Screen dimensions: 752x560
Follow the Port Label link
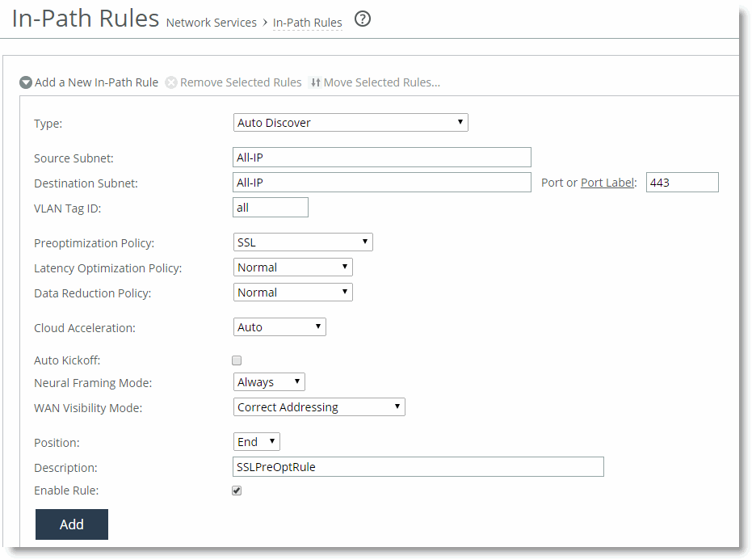point(607,183)
